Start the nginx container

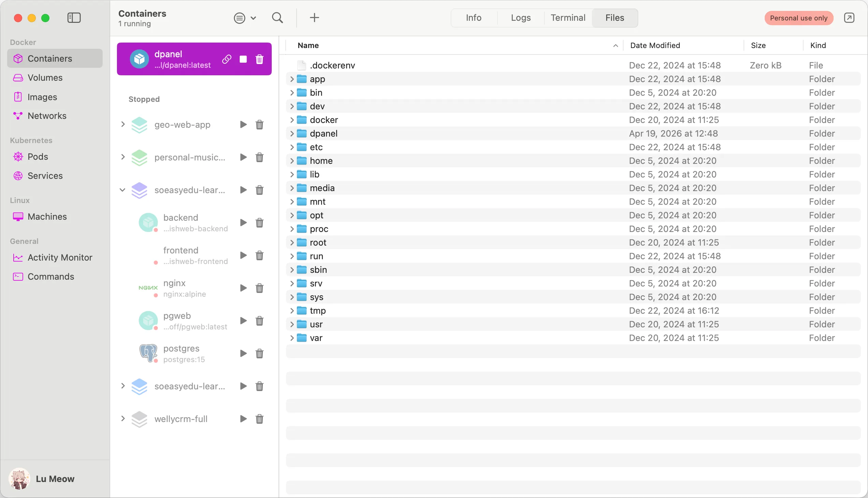[243, 288]
